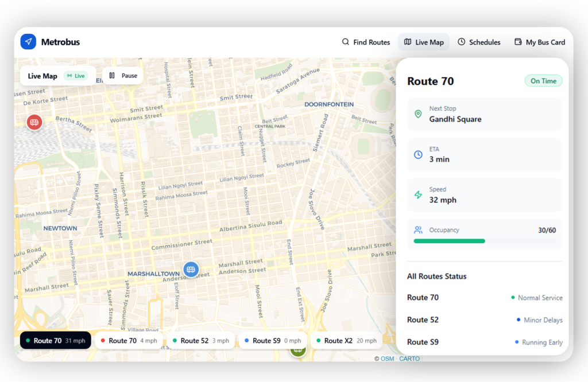The image size is (588, 382).
Task: Click the Occupancy people icon
Action: (x=418, y=230)
